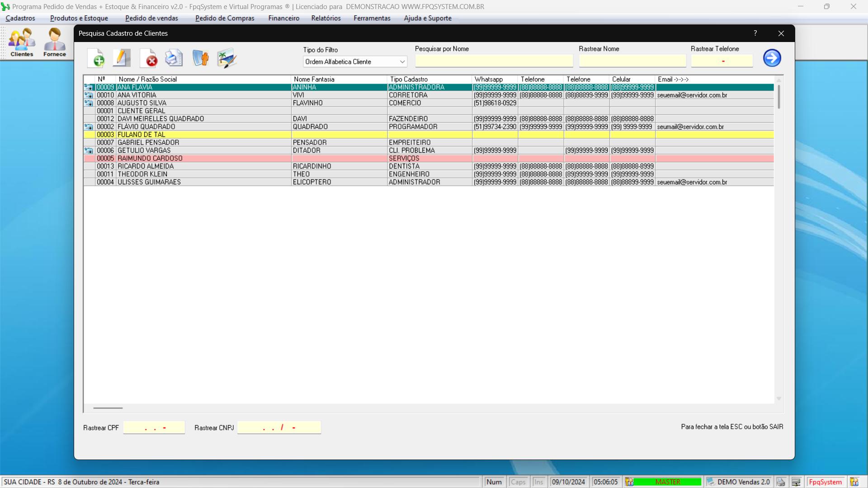Image resolution: width=868 pixels, height=488 pixels.
Task: Open the palm tree picture with brush icon
Action: coord(226,58)
